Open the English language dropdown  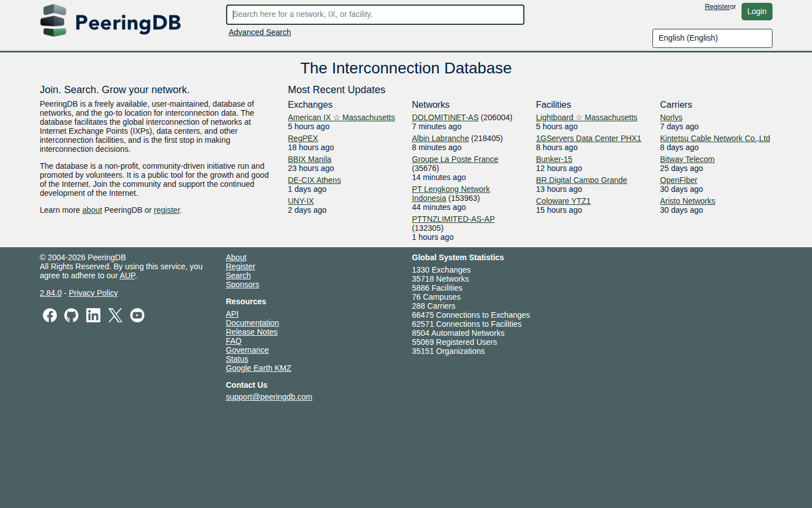click(x=712, y=38)
